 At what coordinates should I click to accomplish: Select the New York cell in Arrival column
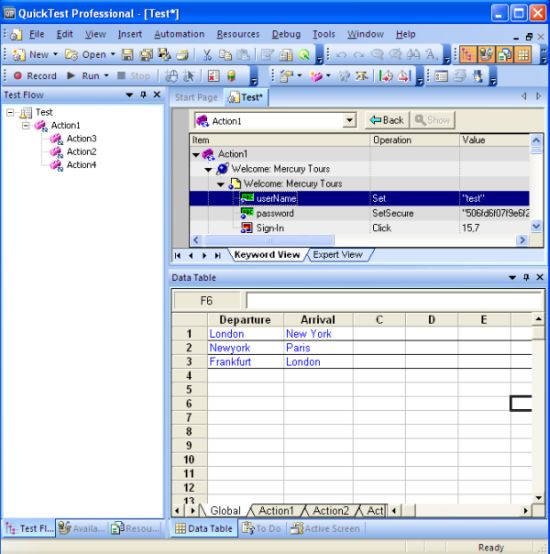[x=318, y=334]
